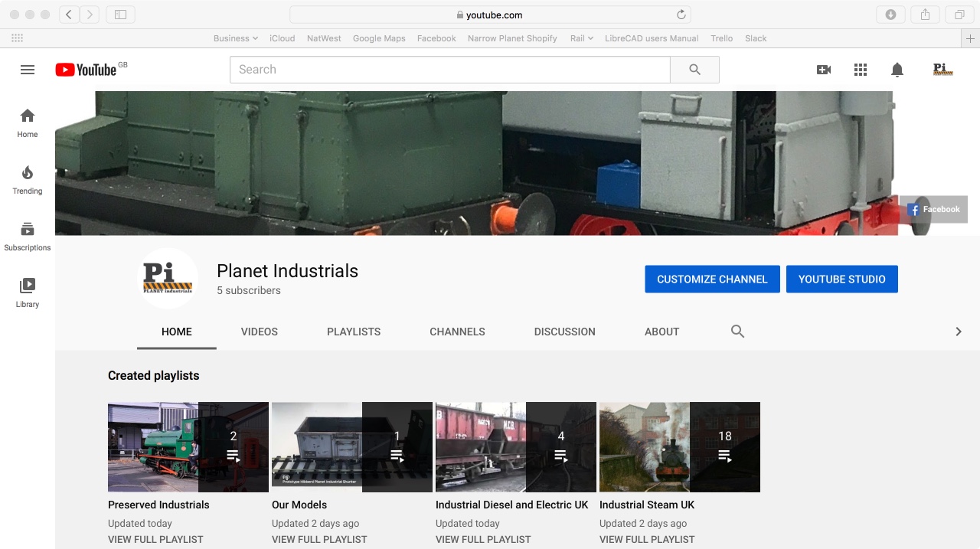Open Industrial Diesel and Electric UK thumbnail
980x549 pixels.
516,447
